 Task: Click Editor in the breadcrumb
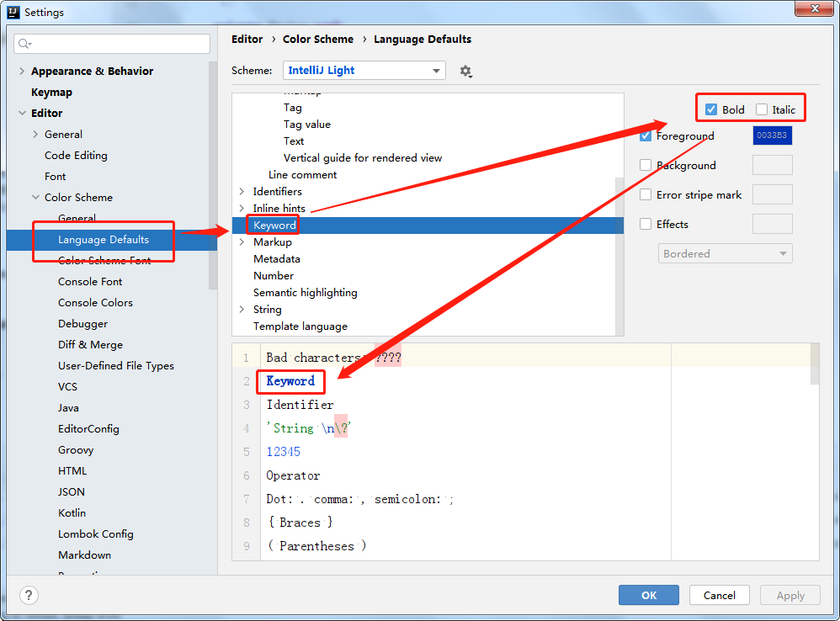(247, 39)
